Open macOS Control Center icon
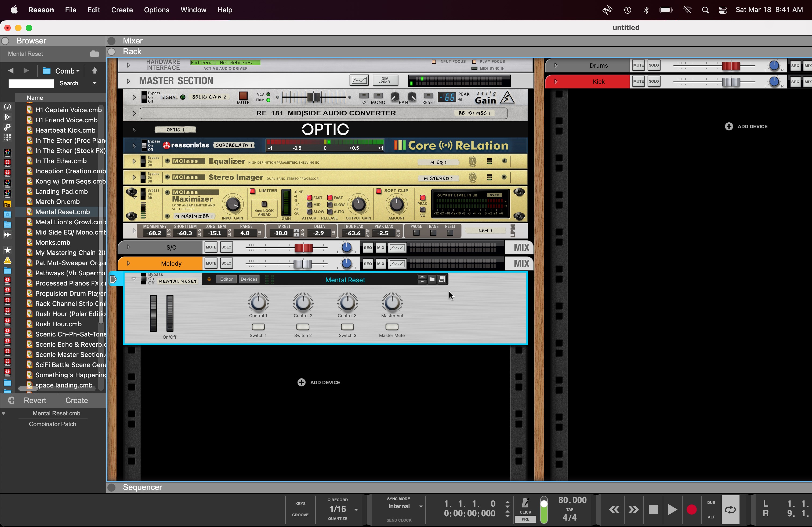 pos(723,10)
